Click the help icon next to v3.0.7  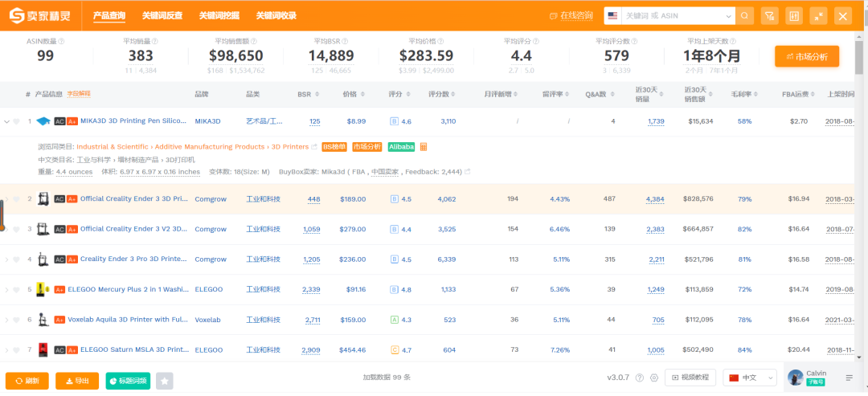(640, 378)
